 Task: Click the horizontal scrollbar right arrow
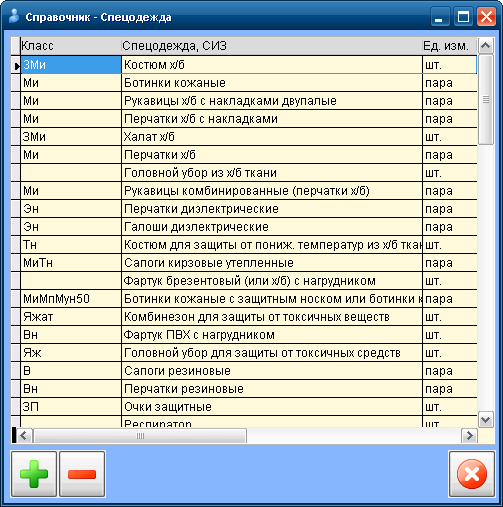click(x=469, y=435)
